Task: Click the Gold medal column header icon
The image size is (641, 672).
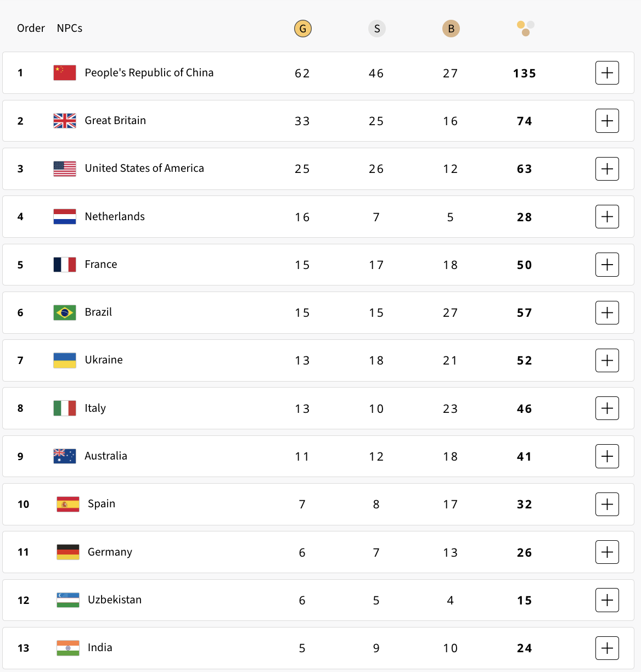Action: point(302,29)
